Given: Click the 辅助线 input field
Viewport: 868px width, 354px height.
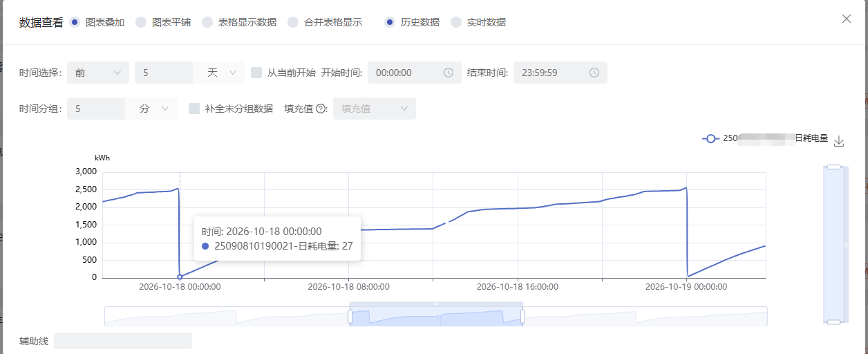Looking at the screenshot, I should point(123,341).
